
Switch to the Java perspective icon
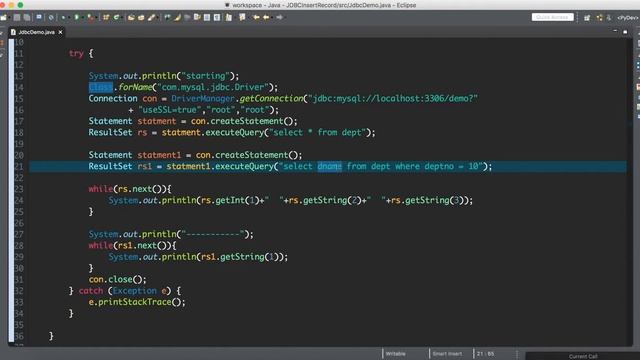coord(599,18)
